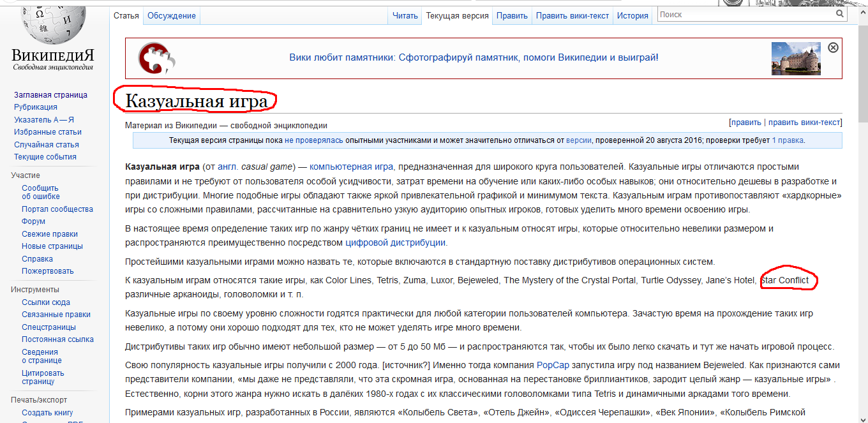Click section править link beside title
Image resolution: width=868 pixels, height=423 pixels.
pos(746,122)
